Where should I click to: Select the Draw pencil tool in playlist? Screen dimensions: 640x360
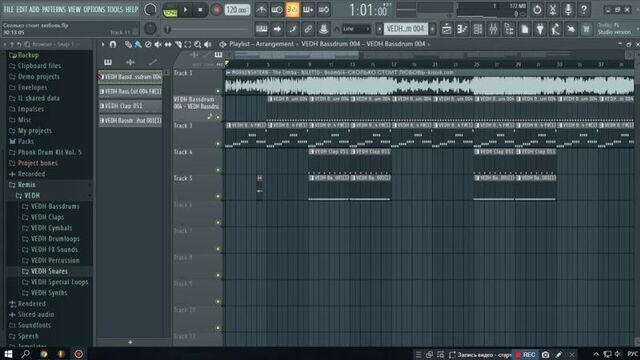click(x=128, y=44)
